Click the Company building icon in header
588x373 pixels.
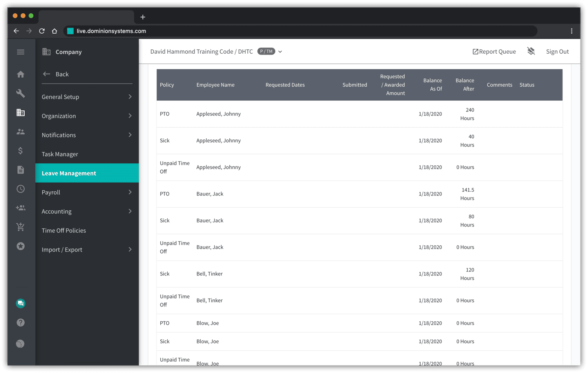[46, 52]
